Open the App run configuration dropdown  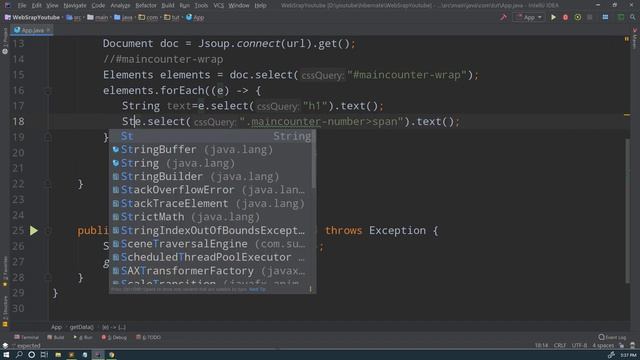[529, 18]
